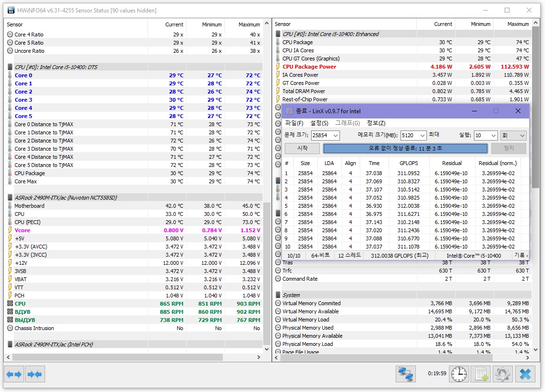Screen dimensions: 545x392
Task: Open the network remote monitoring icon
Action: click(x=405, y=374)
